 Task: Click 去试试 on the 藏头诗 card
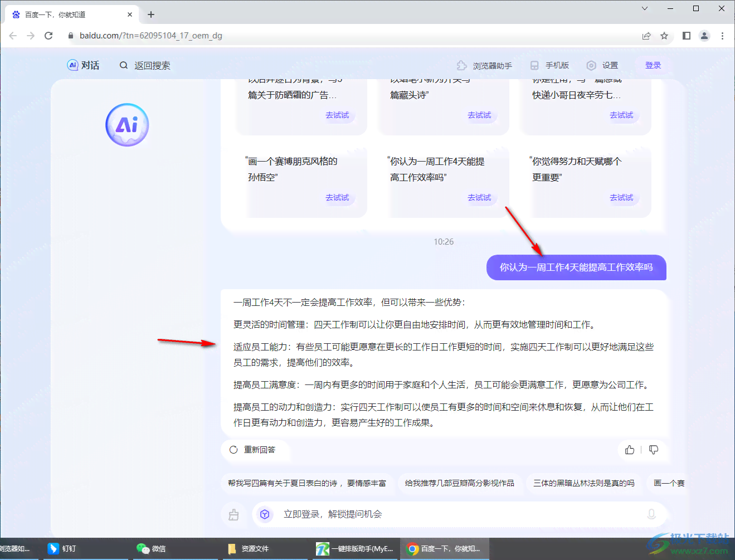(479, 115)
